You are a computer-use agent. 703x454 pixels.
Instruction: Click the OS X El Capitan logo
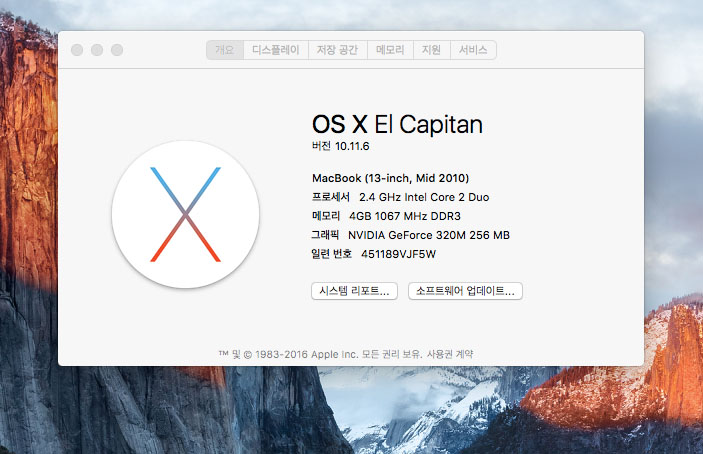pyautogui.click(x=185, y=214)
